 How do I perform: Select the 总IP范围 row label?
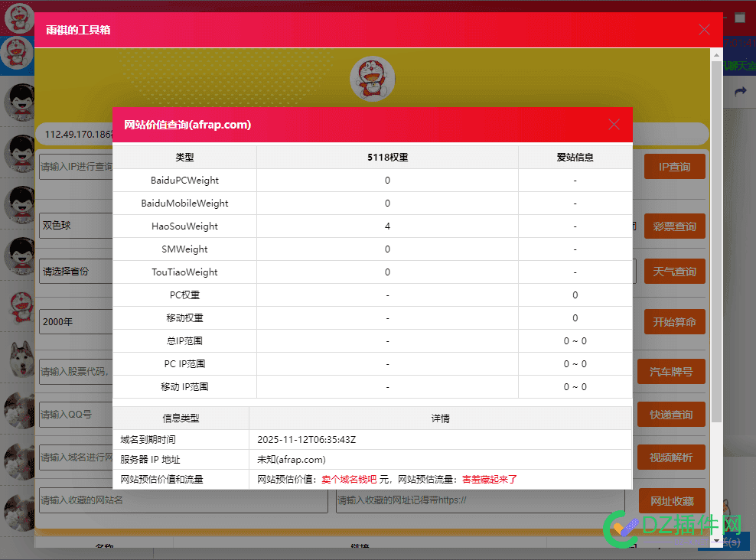pos(184,340)
